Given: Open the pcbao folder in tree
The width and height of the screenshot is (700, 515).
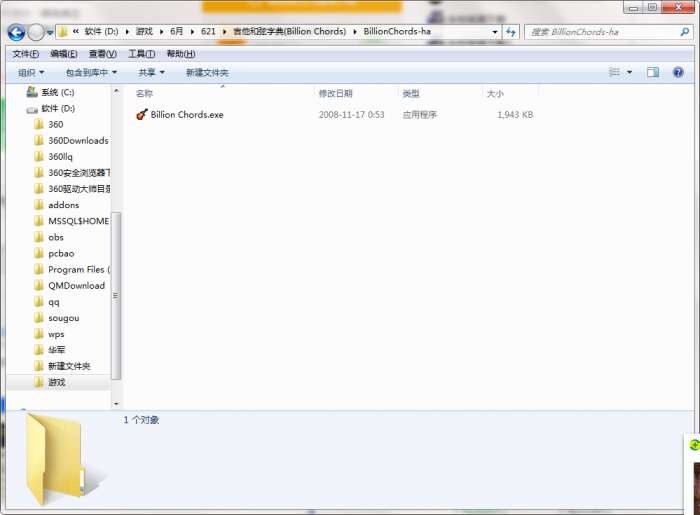Looking at the screenshot, I should click(61, 253).
